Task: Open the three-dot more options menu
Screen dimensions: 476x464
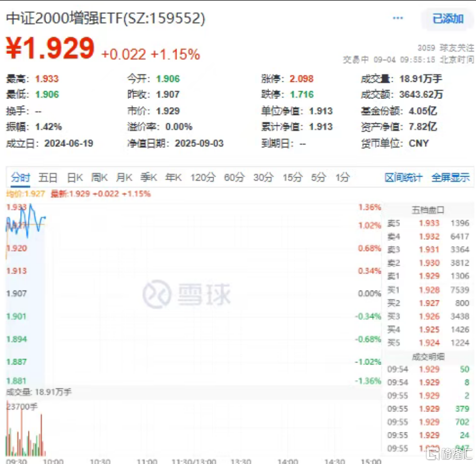Action: [x=398, y=18]
